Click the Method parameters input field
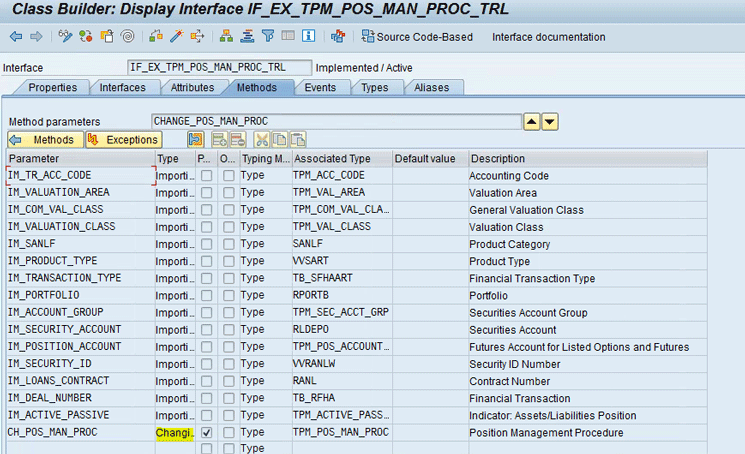This screenshot has height=454, width=745. [x=335, y=121]
